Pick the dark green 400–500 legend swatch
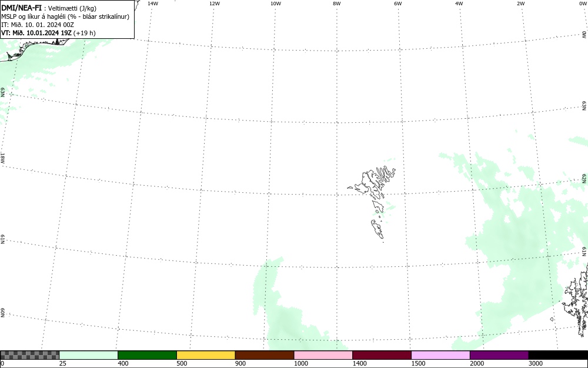Viewport: 588px width, 368px height. tap(147, 355)
